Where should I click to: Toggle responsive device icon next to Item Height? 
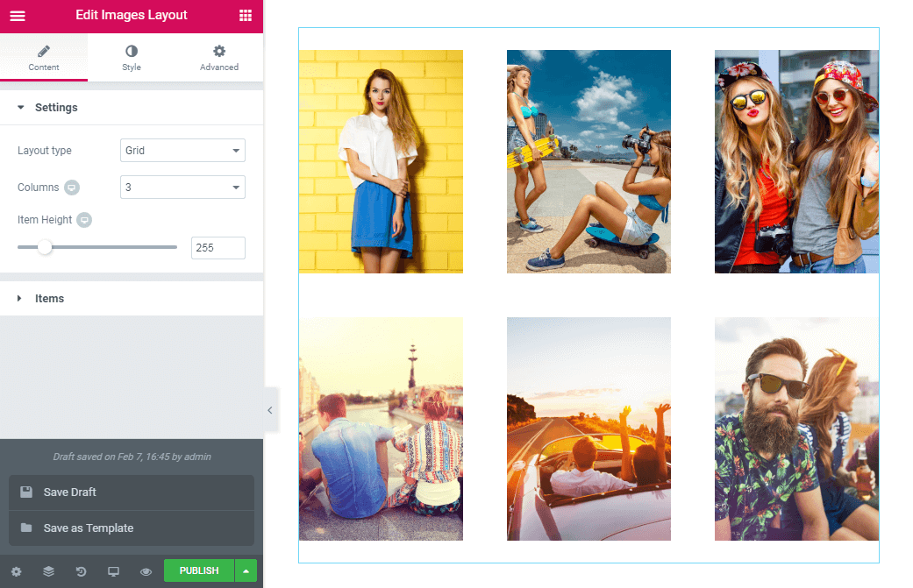pos(84,220)
